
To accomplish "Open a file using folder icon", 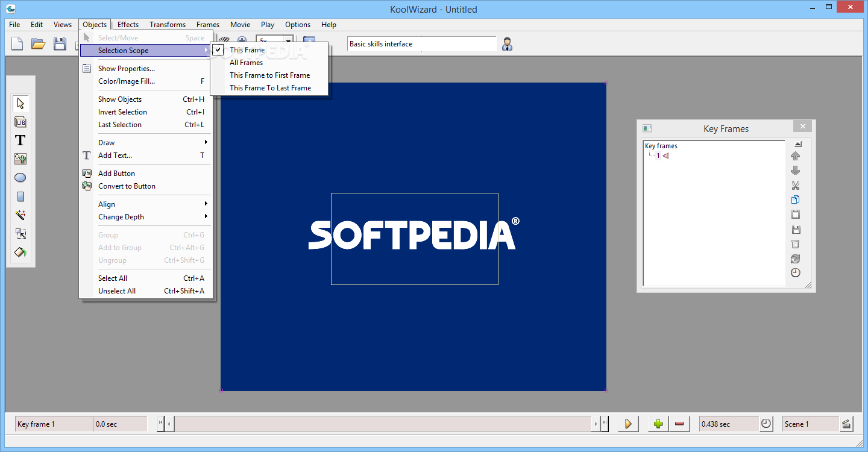I will [x=39, y=43].
